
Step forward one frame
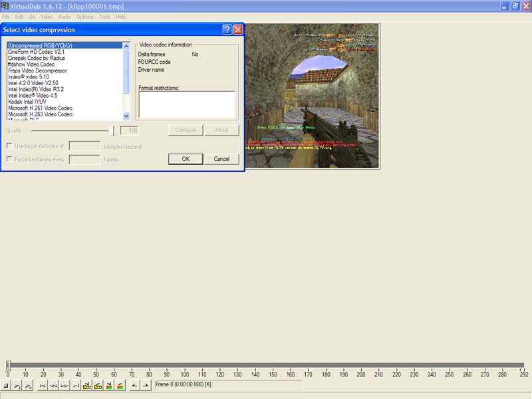(65, 386)
